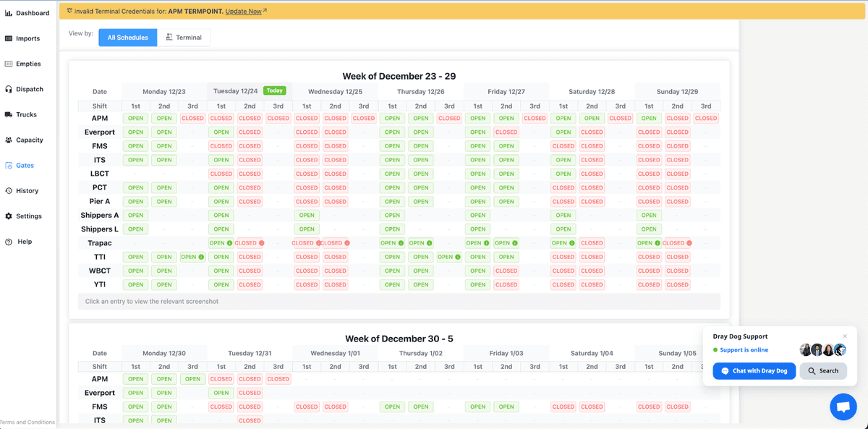Select the Empties icon in sidebar
The image size is (868, 429).
tap(9, 64)
